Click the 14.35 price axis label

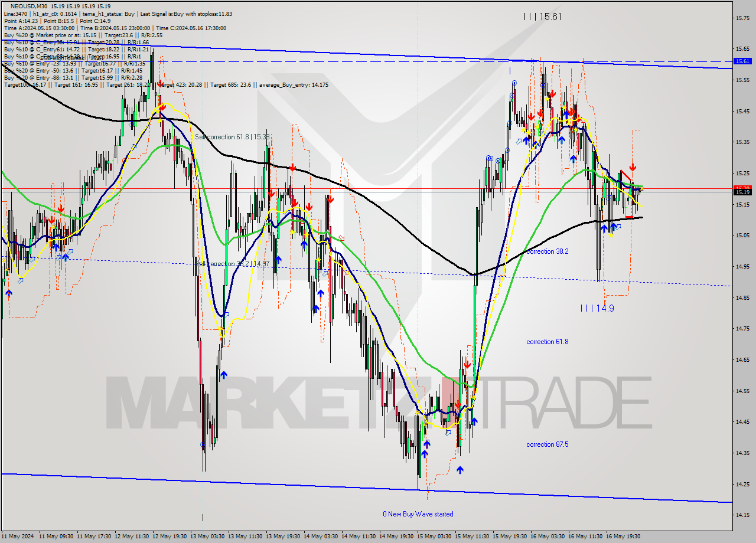tap(742, 453)
